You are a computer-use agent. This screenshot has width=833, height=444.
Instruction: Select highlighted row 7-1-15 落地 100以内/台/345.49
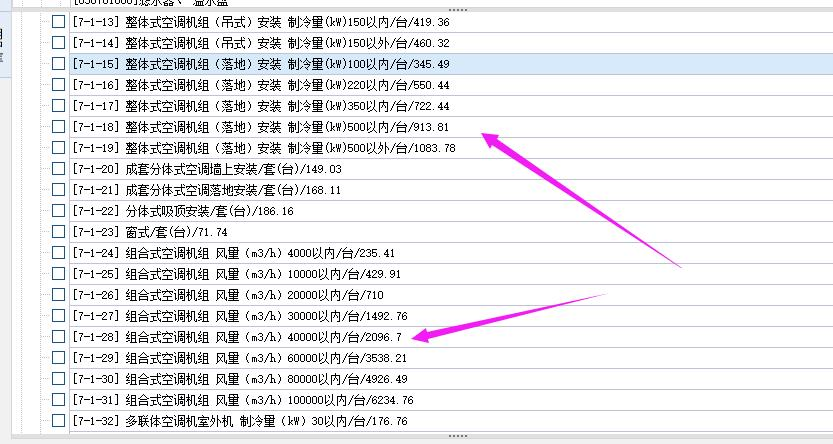451,64
